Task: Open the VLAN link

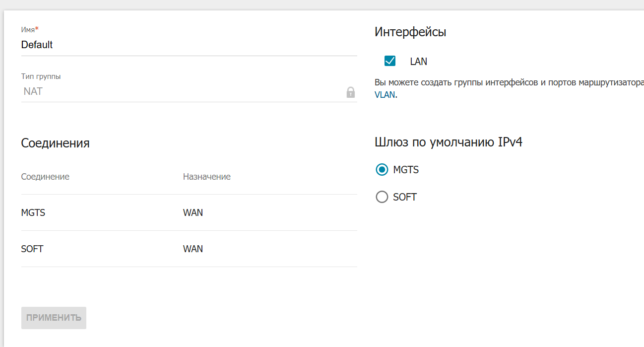Action: point(385,94)
